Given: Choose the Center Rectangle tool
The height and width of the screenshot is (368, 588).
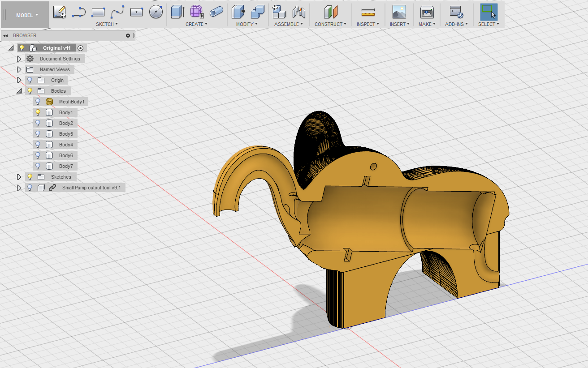Looking at the screenshot, I should pos(137,12).
